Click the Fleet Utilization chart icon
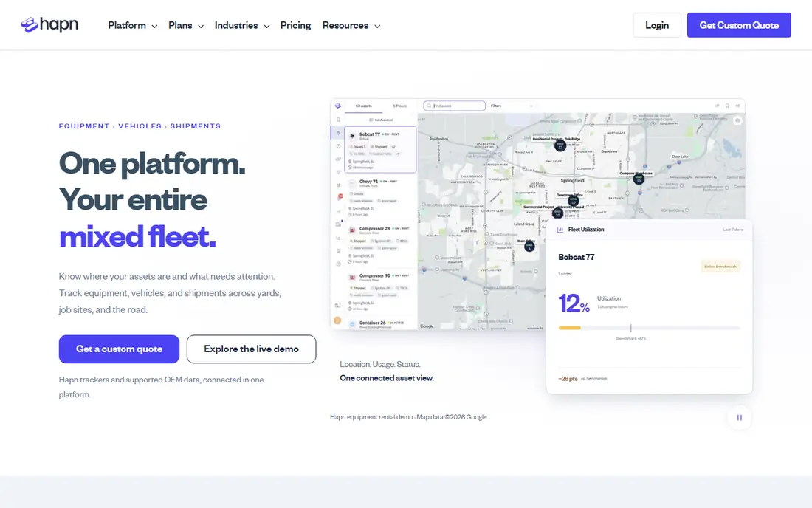 coord(560,230)
